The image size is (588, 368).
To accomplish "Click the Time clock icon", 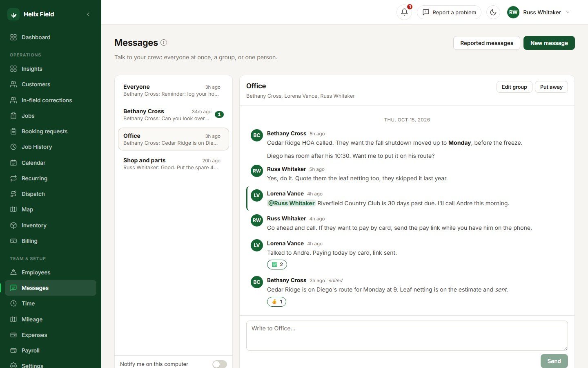I will [x=13, y=303].
